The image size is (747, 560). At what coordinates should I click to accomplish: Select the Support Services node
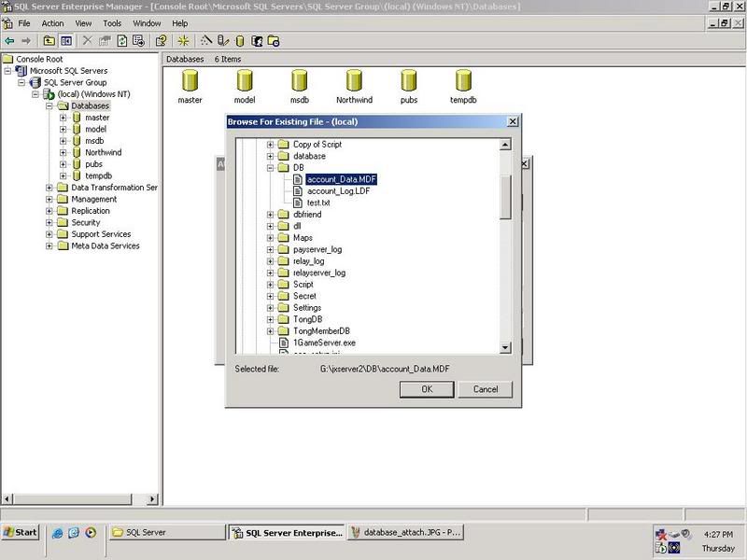point(101,234)
